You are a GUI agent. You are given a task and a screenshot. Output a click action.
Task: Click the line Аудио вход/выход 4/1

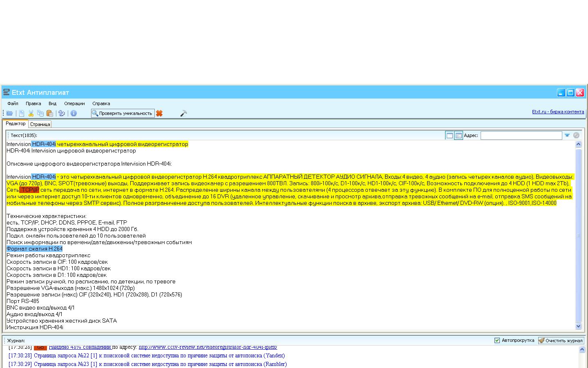point(34,314)
